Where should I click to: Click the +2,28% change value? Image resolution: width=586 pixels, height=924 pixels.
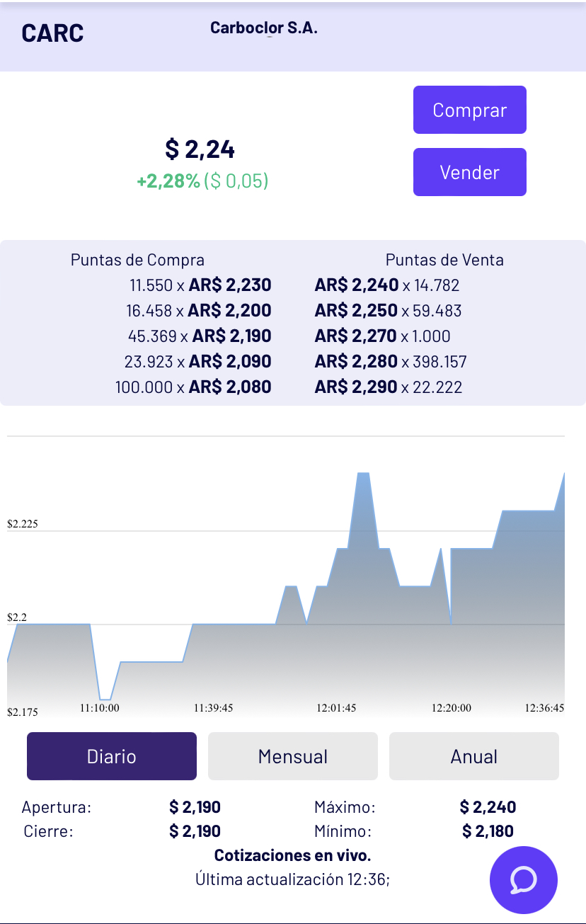[x=168, y=181]
